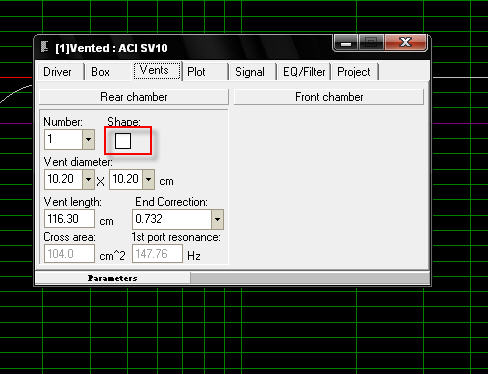Expand the first Vent diameter dropdown
488x374 pixels.
pos(88,179)
